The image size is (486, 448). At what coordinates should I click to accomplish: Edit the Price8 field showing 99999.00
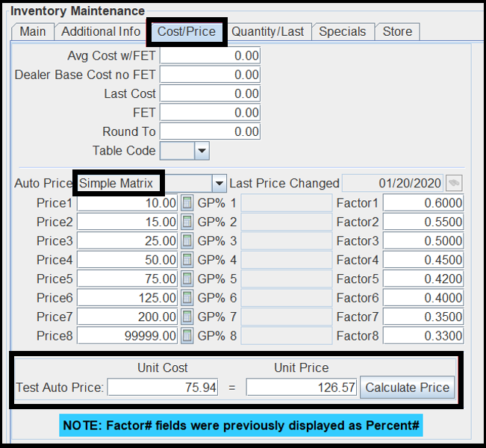point(128,335)
